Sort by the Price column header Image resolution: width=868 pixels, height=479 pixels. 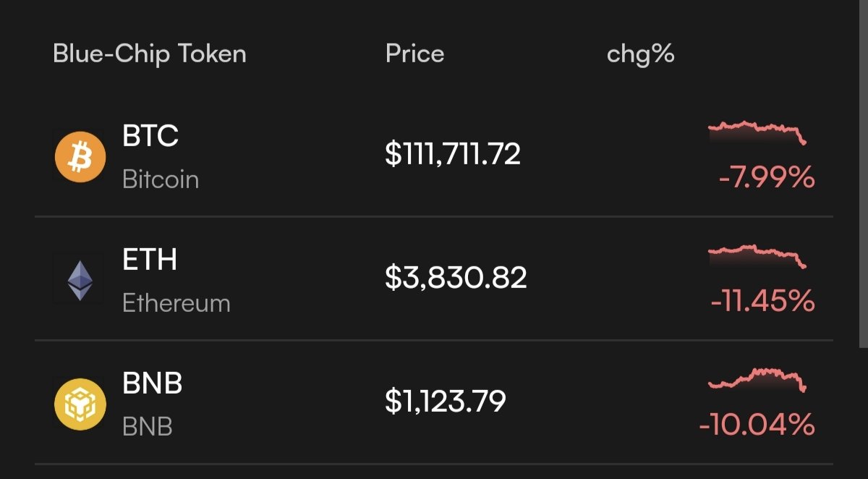pyautogui.click(x=414, y=54)
